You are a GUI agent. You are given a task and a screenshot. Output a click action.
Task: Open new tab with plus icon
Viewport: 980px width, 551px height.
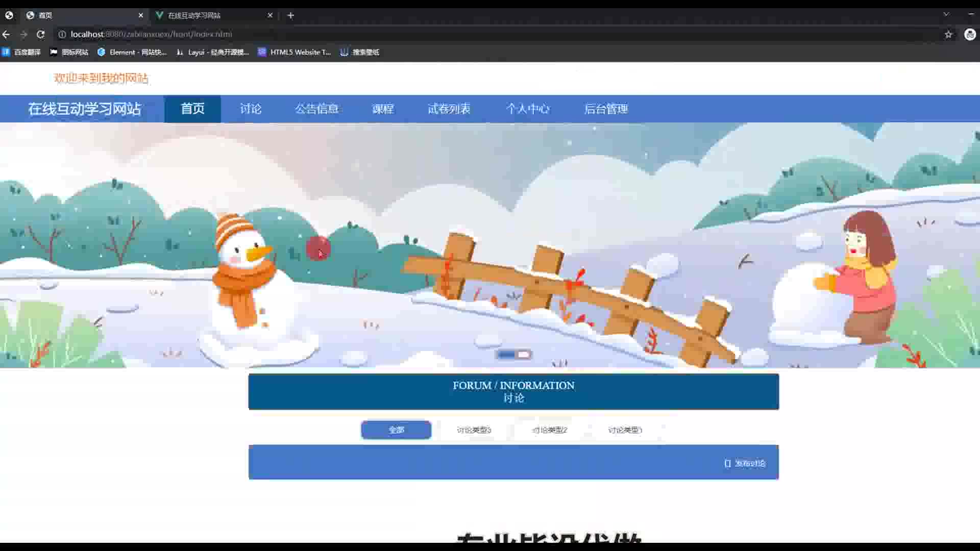(x=290, y=15)
